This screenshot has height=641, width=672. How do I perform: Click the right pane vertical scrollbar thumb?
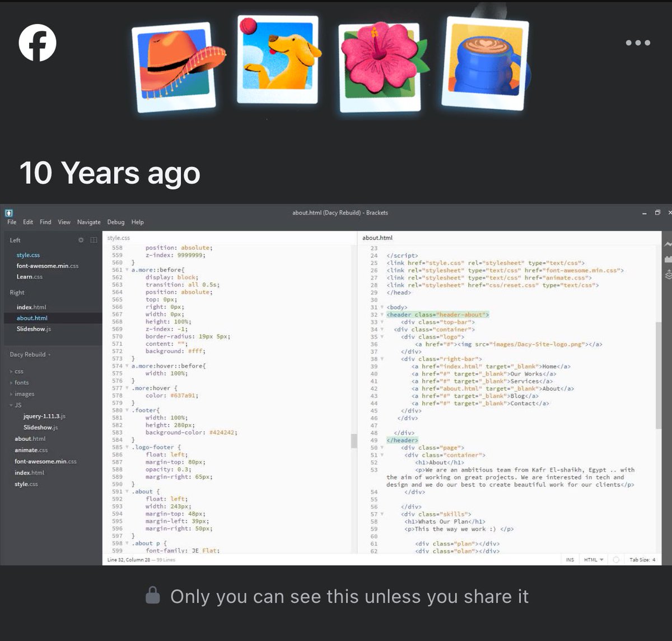[x=659, y=375]
